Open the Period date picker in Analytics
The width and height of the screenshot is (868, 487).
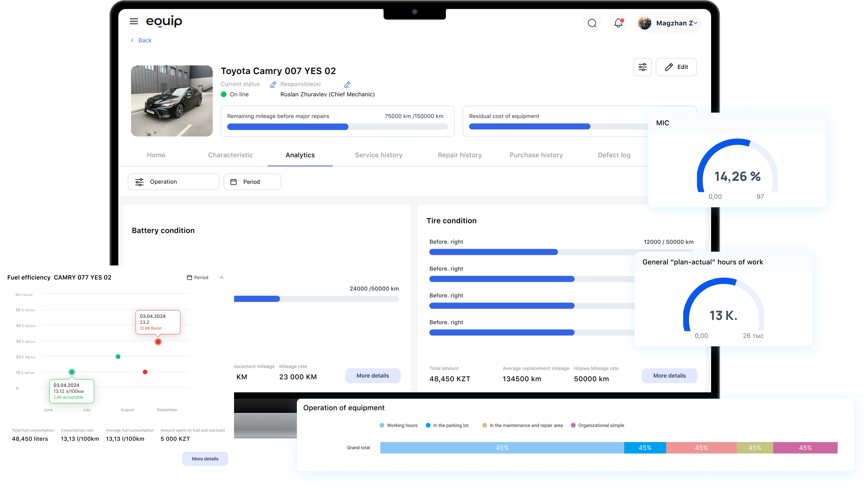[252, 182]
